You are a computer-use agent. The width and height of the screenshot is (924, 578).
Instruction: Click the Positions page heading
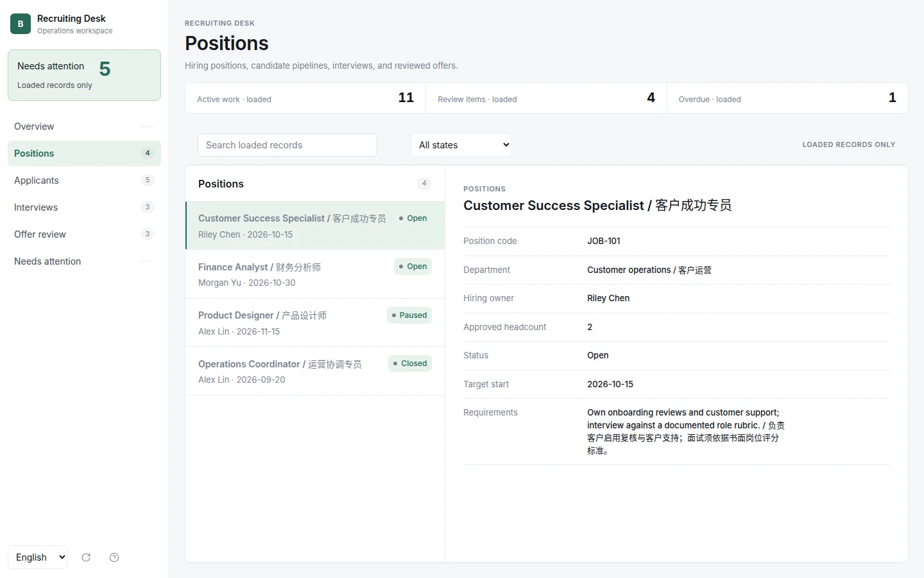227,43
